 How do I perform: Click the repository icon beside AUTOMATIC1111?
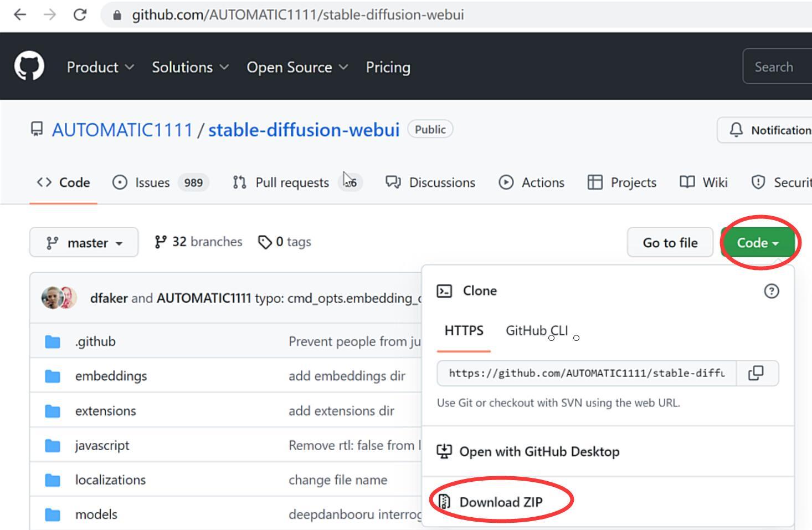(37, 130)
